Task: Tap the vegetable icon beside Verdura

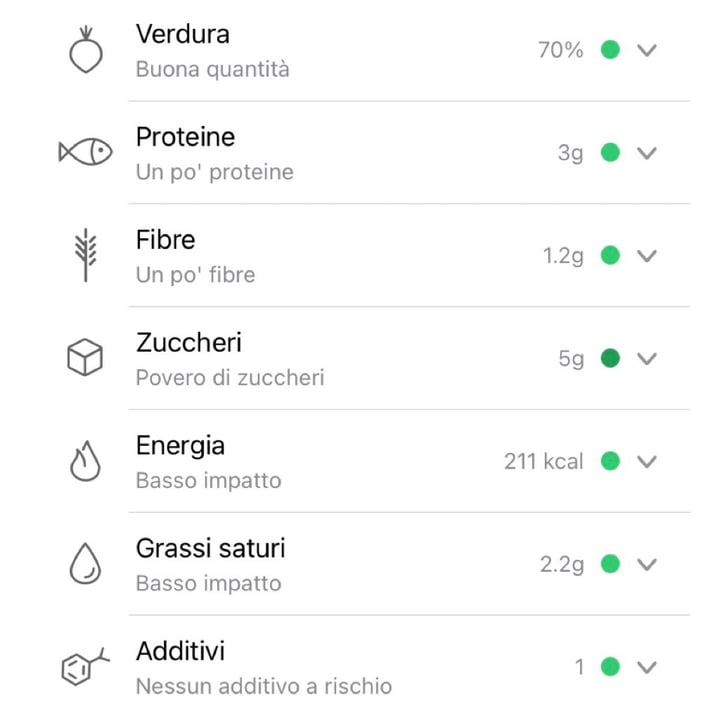Action: (x=85, y=50)
